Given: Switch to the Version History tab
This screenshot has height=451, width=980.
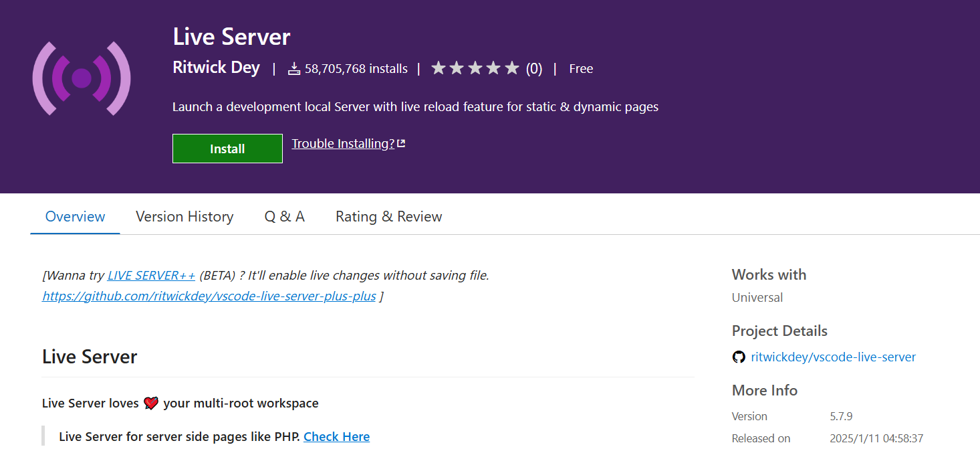Looking at the screenshot, I should click(x=185, y=217).
